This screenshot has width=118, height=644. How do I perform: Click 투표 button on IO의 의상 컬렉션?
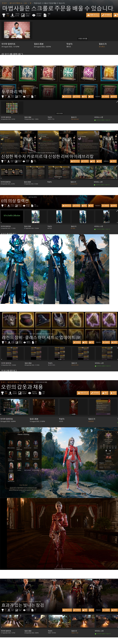click(x=91, y=206)
